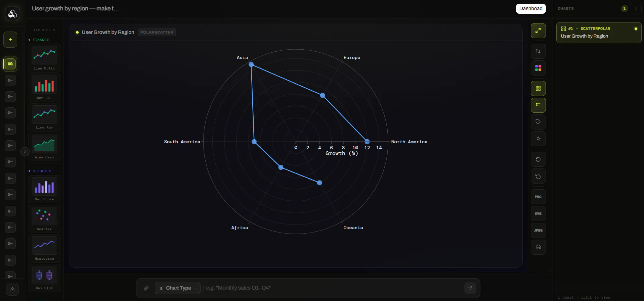This screenshot has height=301, width=644.
Task: Choose the Bar P&L template
Action: click(44, 88)
